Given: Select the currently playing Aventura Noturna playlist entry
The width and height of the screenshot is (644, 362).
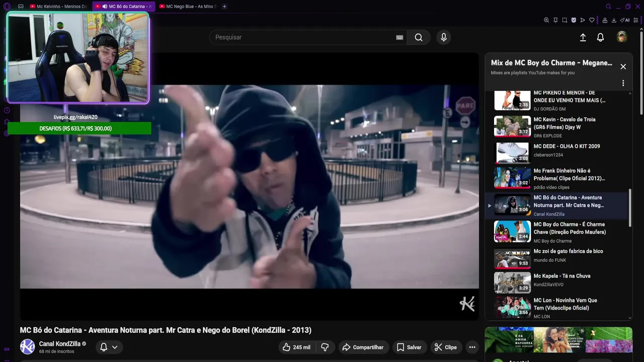Looking at the screenshot, I should coord(556,205).
